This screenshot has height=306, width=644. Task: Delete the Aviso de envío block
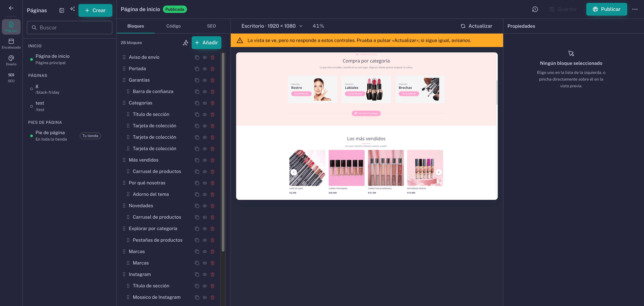pyautogui.click(x=212, y=57)
